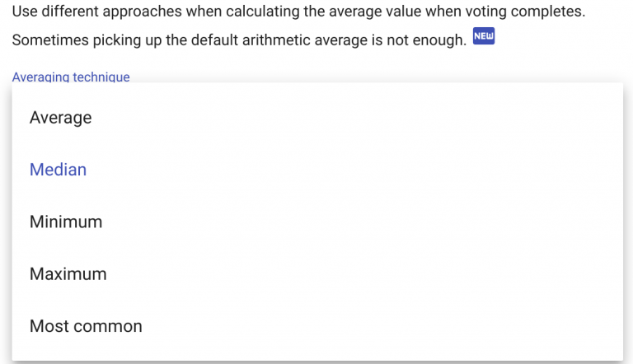Pick the Minimum averaging technique
The image size is (633, 364).
66,222
